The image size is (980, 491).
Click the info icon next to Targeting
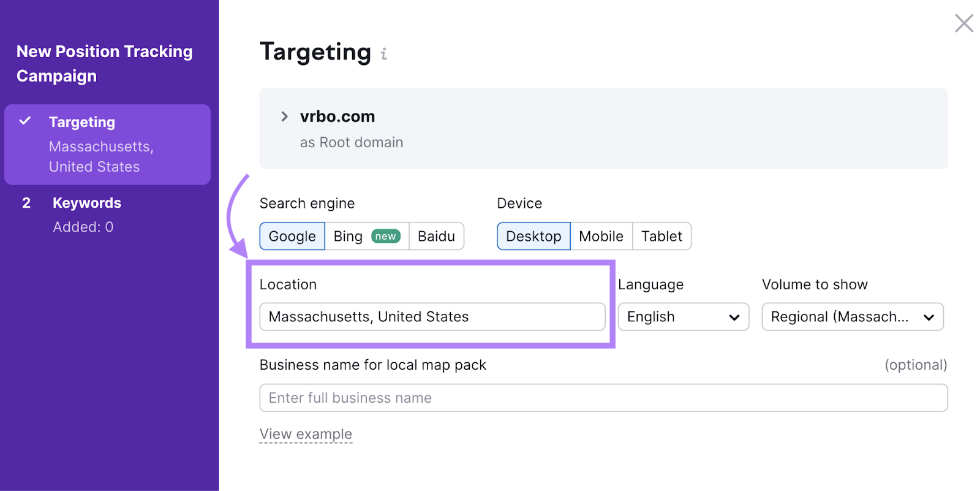click(x=384, y=54)
